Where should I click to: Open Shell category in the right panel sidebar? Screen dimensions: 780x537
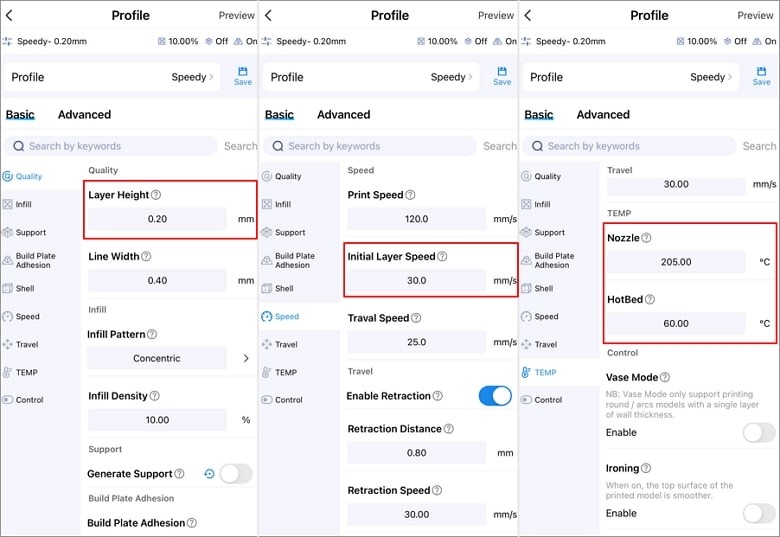tap(543, 288)
